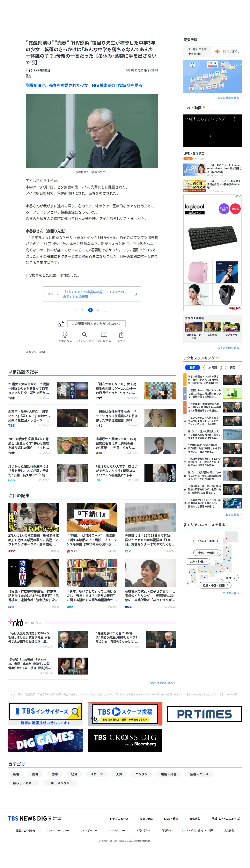
Task: Select the 近畿・中国・四国 area button
Action: pyautogui.click(x=215, y=585)
